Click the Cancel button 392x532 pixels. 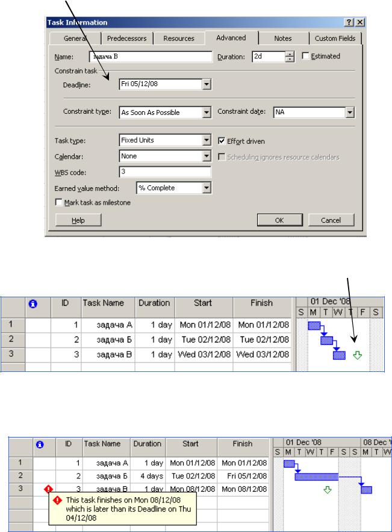tap(331, 220)
